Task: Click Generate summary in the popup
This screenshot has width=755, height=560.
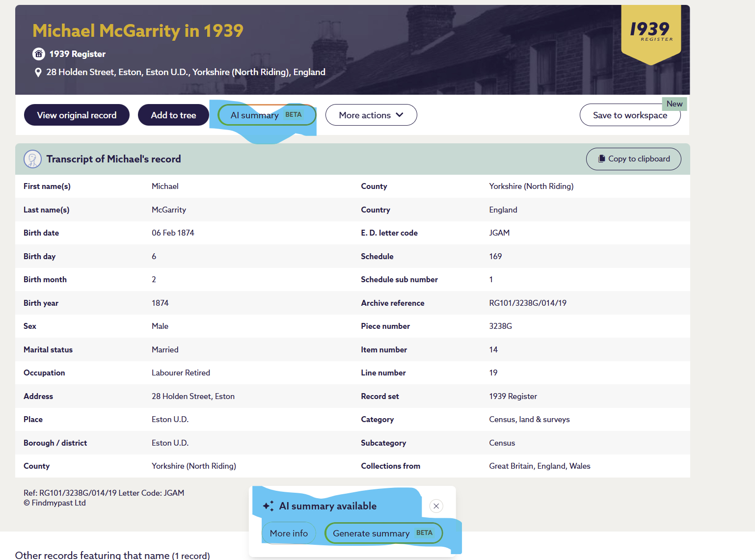Action: [x=383, y=533]
